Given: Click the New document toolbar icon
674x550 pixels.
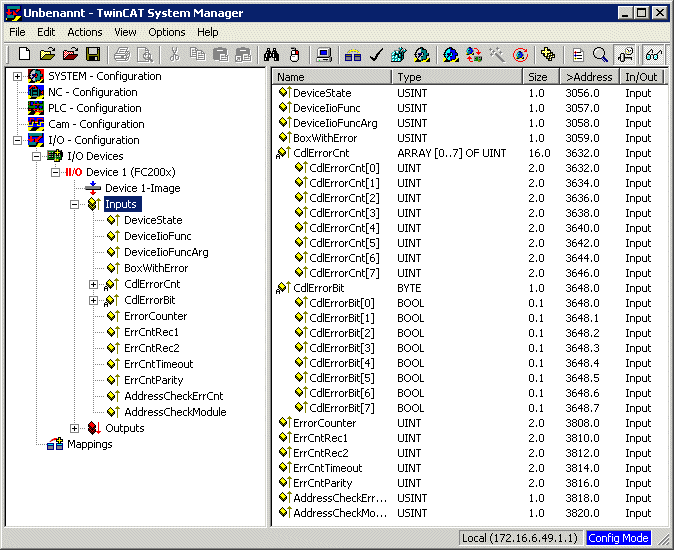Looking at the screenshot, I should (25, 55).
